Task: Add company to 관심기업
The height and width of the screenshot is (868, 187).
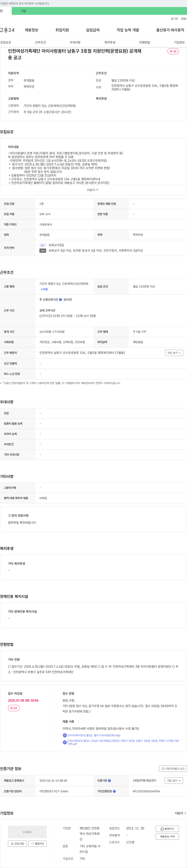Action: click(18, 843)
